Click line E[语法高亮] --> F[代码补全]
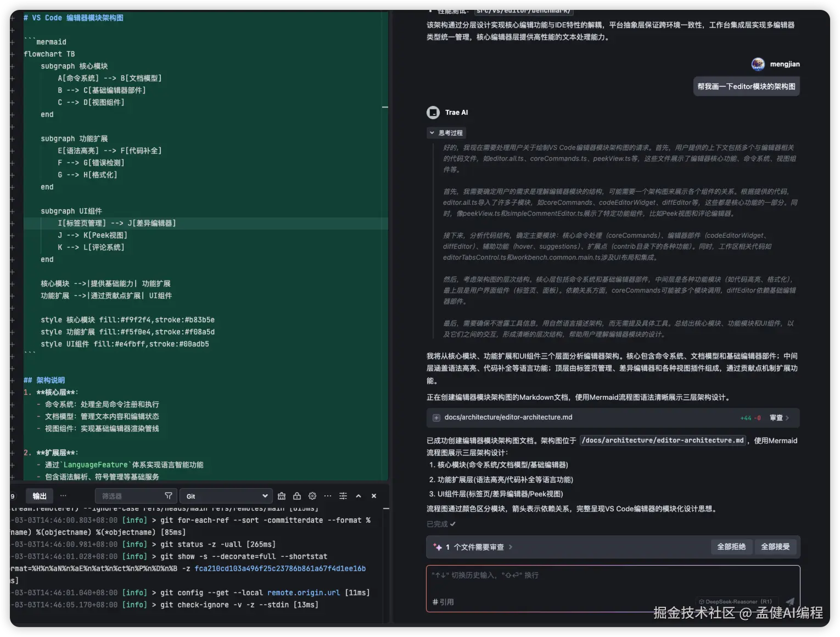The image size is (840, 637). point(110,150)
